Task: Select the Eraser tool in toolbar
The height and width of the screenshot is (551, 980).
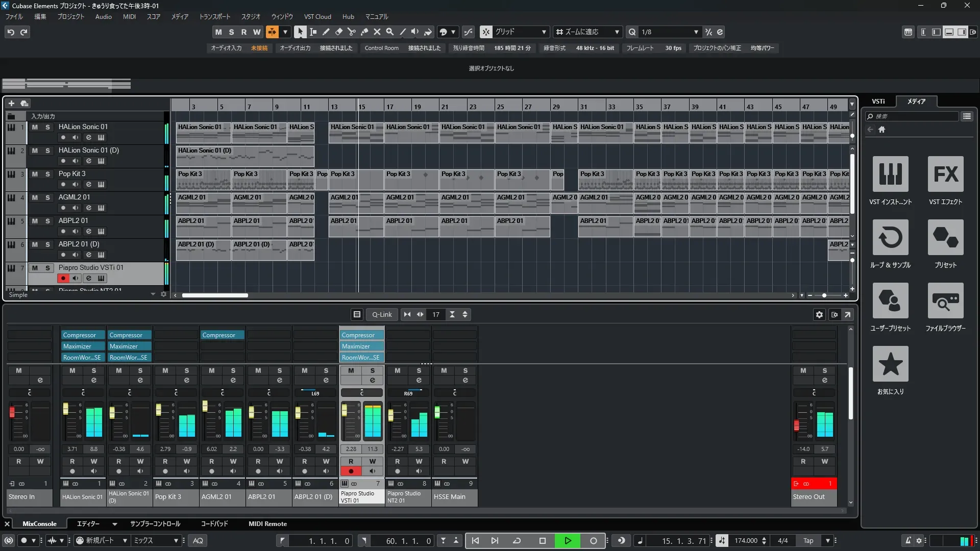Action: [338, 32]
